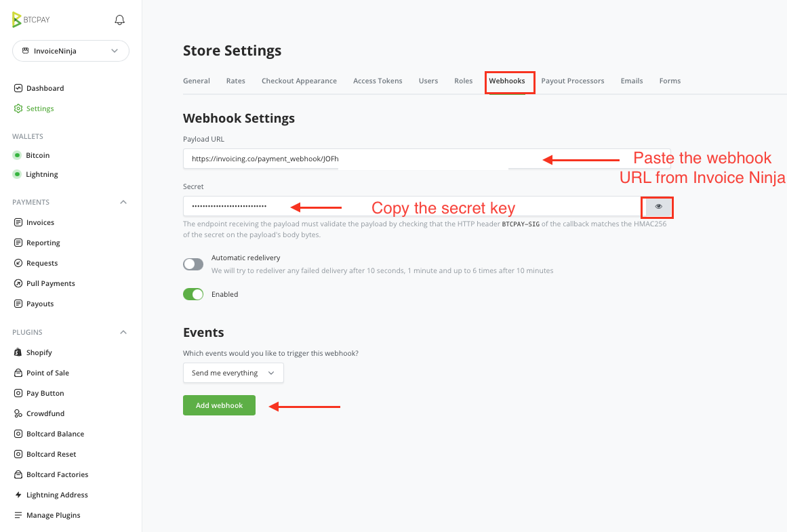Open the notification bell

pos(119,20)
